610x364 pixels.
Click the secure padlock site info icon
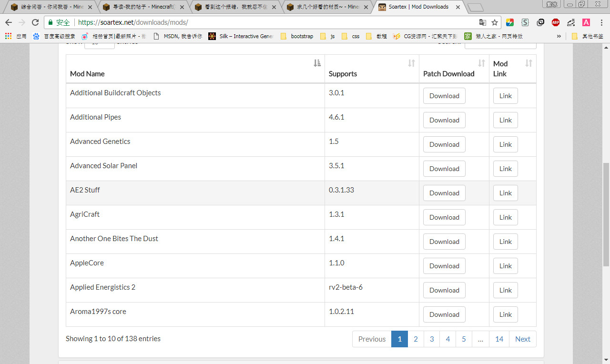pos(51,22)
